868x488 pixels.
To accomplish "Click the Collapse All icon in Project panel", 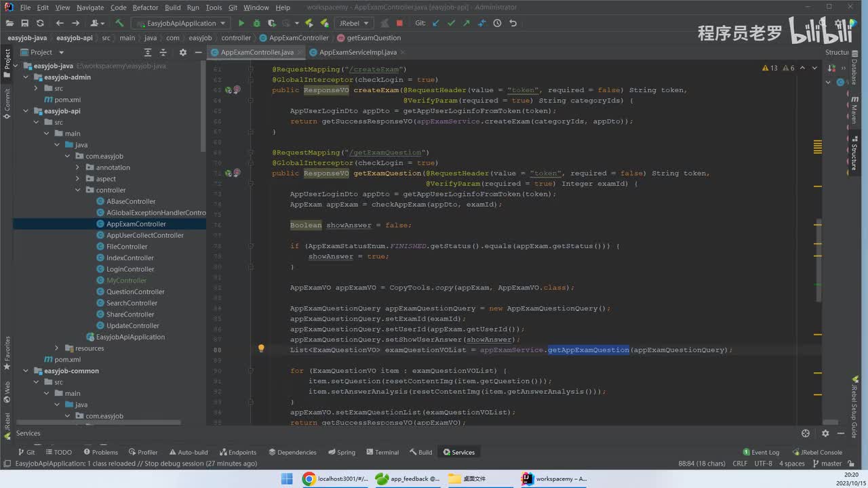I will [x=163, y=52].
